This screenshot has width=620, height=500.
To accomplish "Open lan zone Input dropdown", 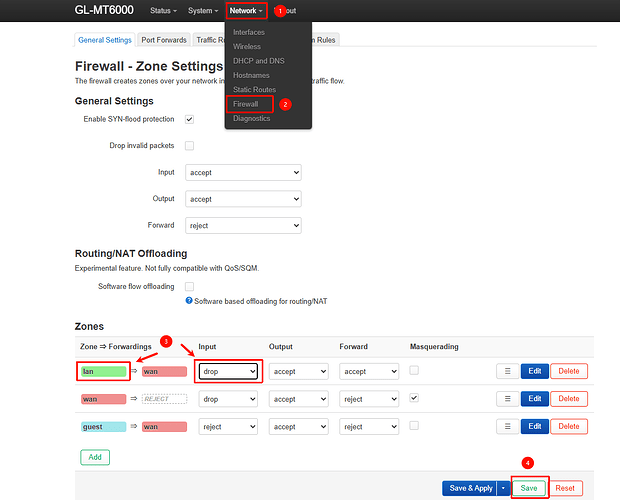I will 228,371.
